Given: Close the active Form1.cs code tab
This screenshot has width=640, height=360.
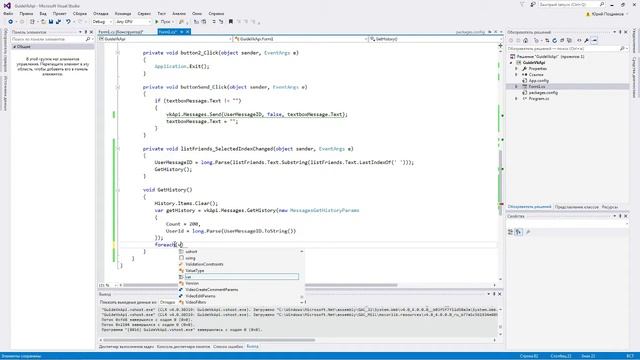Looking at the screenshot, I should click(x=188, y=32).
